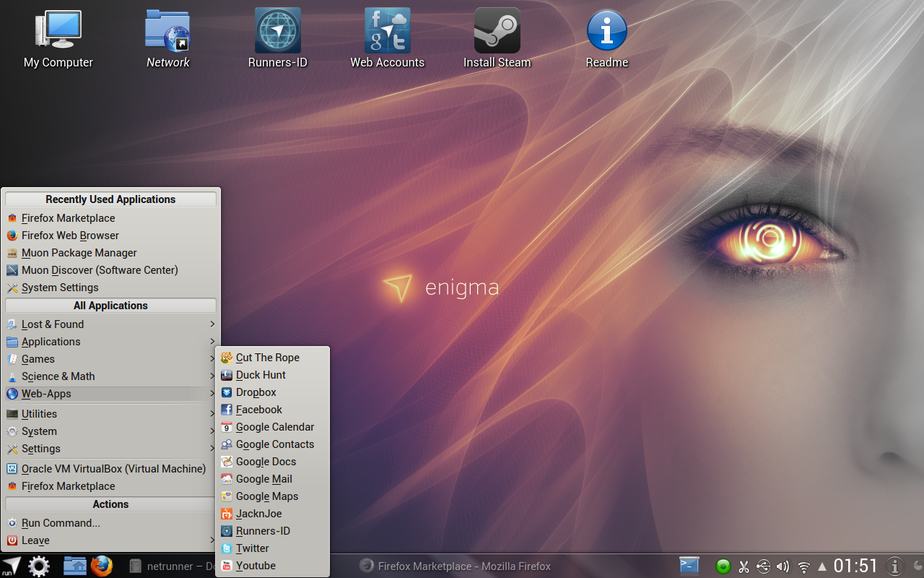Open the home folder icon in the taskbar

tap(75, 566)
